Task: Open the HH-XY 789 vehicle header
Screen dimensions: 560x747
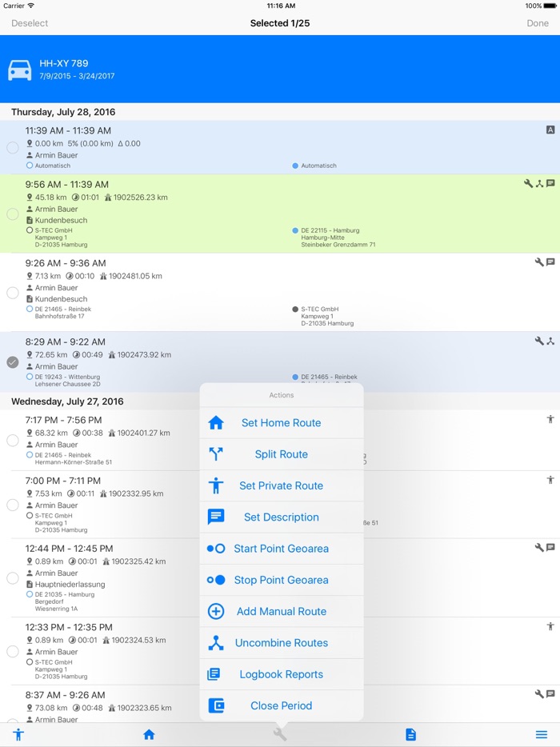Action: pos(280,69)
